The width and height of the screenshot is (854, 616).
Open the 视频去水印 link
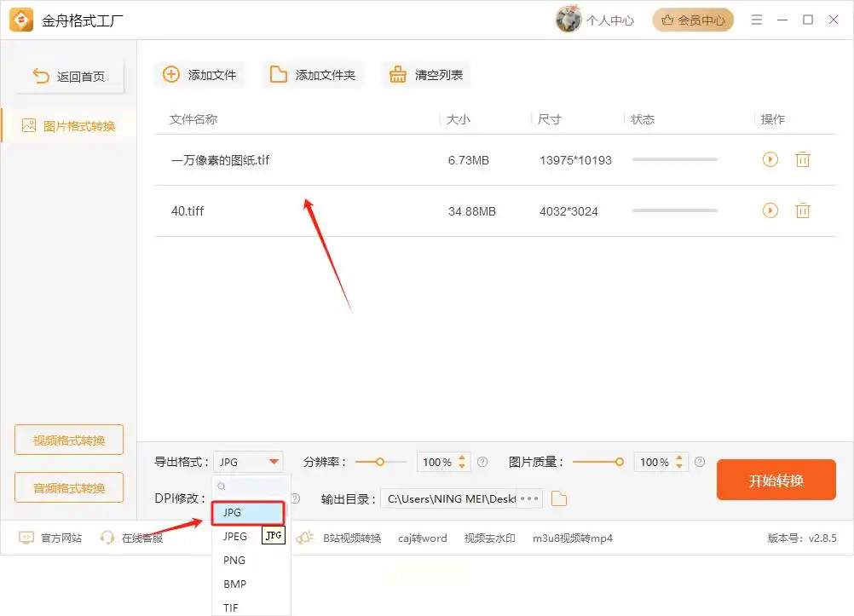(x=489, y=538)
